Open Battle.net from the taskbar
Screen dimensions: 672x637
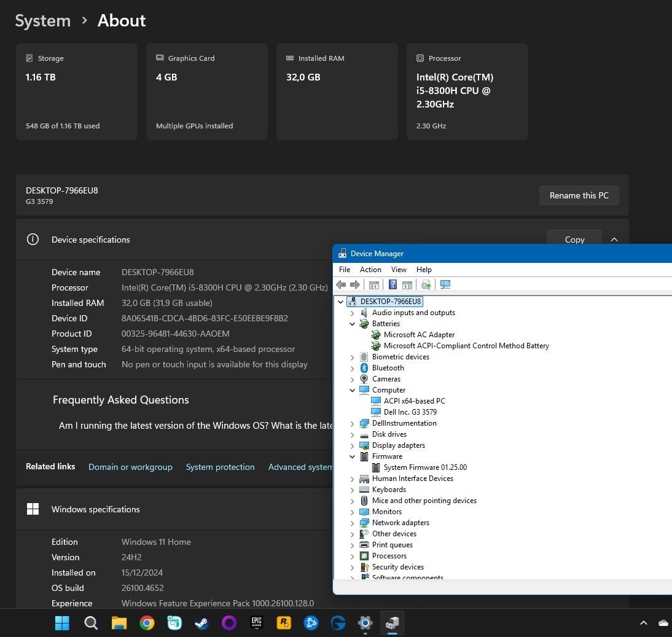[x=311, y=623]
